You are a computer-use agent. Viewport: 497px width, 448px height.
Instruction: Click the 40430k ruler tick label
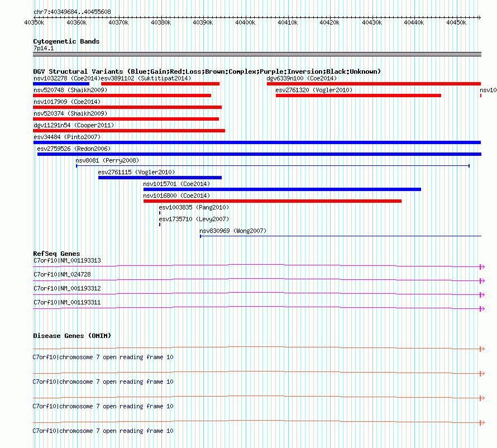click(x=372, y=23)
